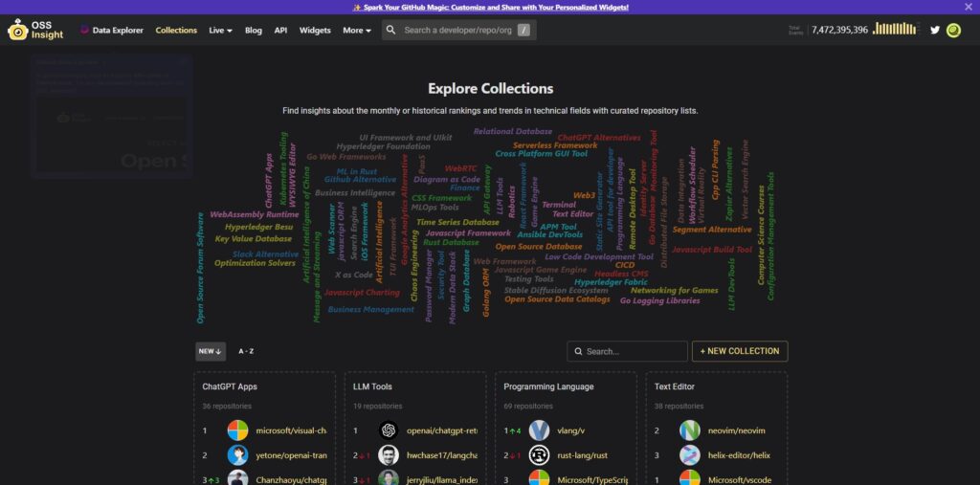Click Open Source Database tag

tap(539, 246)
